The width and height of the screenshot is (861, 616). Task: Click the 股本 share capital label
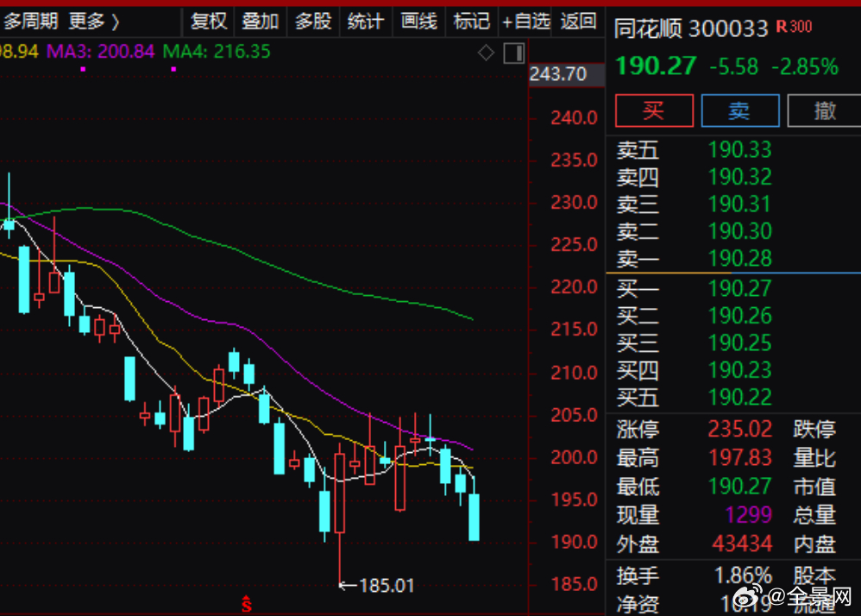[814, 575]
